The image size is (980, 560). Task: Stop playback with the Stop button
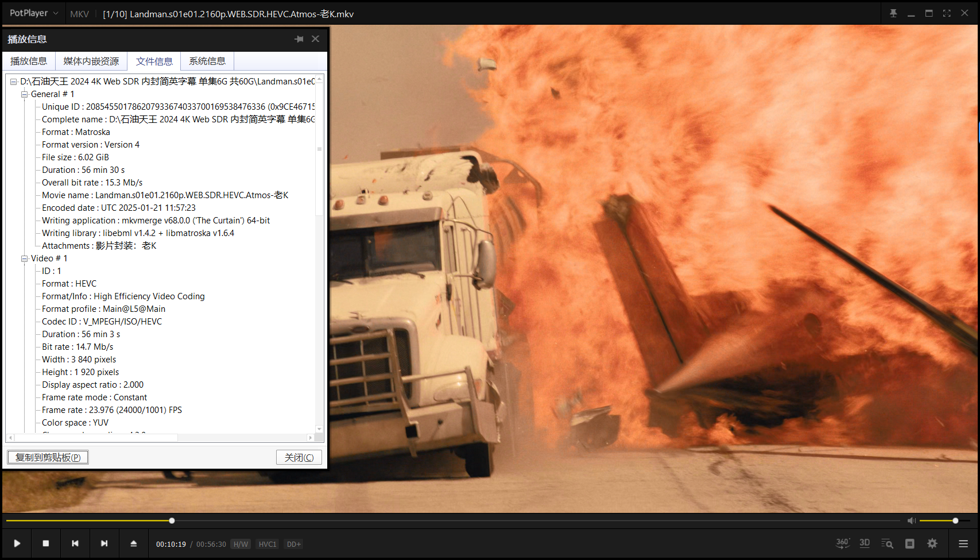pyautogui.click(x=46, y=543)
